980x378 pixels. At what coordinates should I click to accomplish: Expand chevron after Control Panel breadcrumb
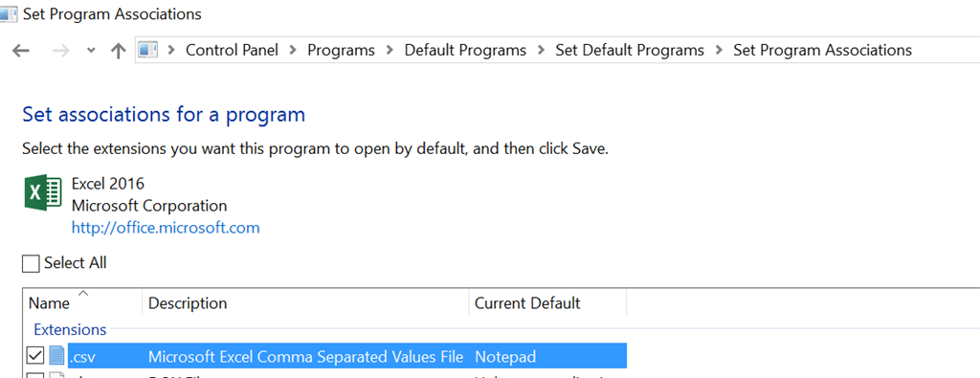[x=293, y=50]
